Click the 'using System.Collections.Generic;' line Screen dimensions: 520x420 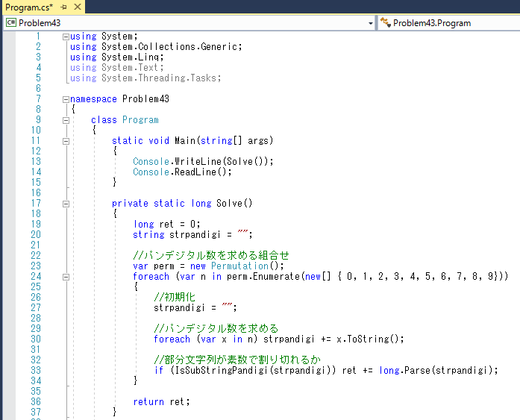click(156, 47)
